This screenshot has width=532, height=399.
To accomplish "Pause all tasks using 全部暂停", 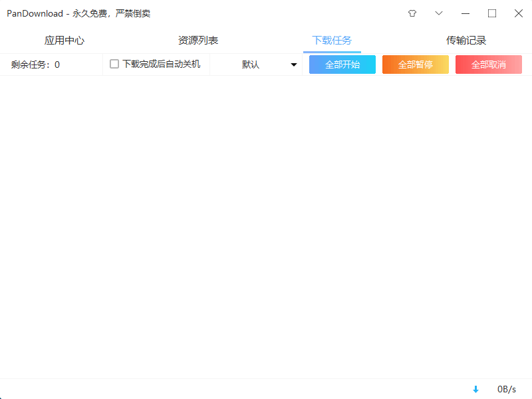I will (415, 65).
